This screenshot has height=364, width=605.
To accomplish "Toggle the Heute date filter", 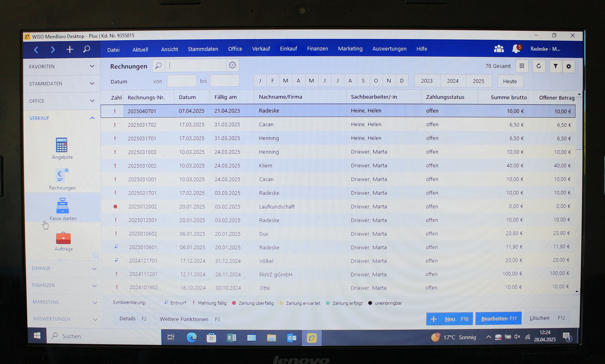I will point(510,81).
